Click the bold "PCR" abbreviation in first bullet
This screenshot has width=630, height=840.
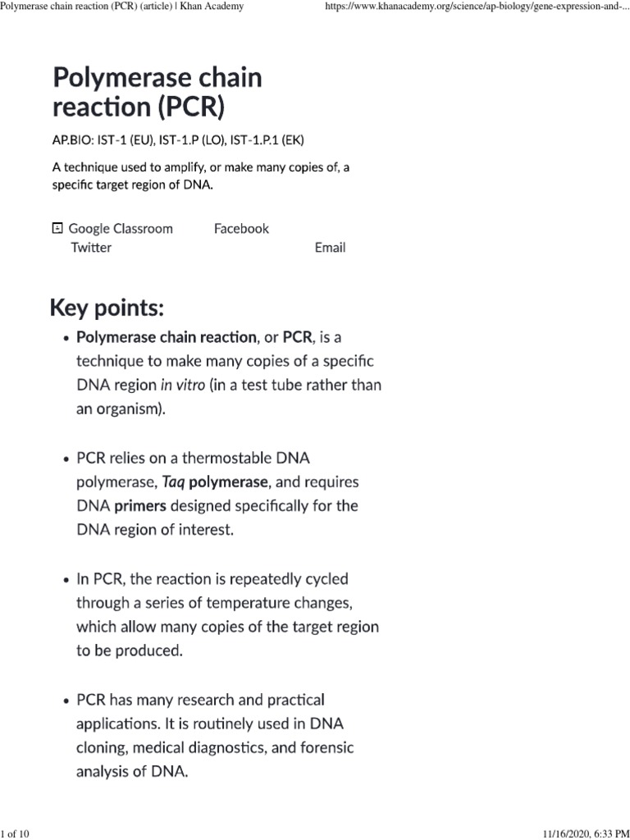(x=297, y=337)
